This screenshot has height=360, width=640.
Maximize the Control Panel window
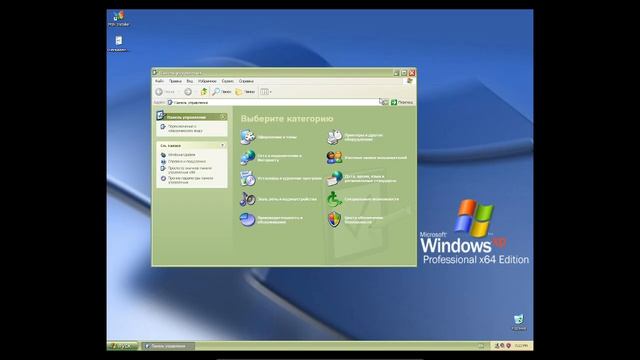[x=404, y=73]
